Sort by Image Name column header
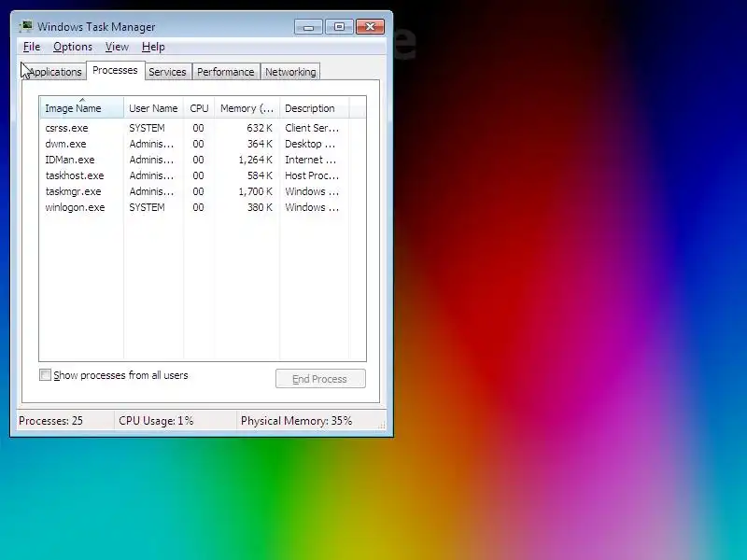Viewport: 747px width, 560px height. point(82,108)
